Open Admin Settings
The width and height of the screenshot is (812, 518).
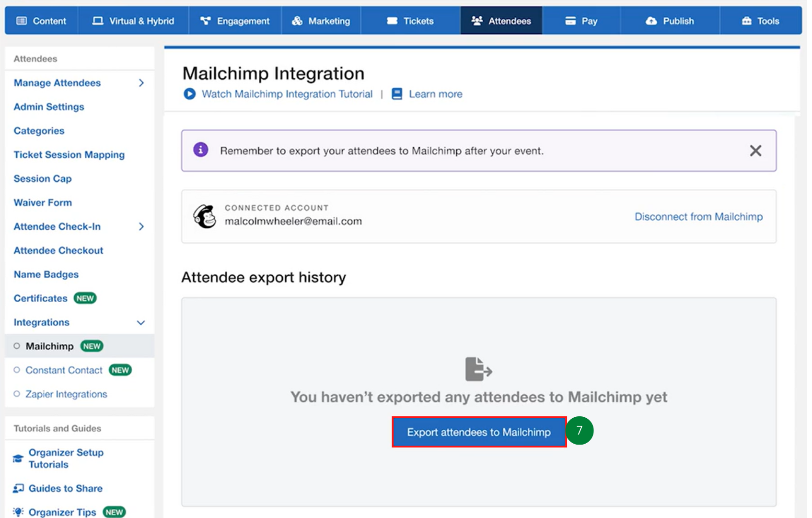(x=49, y=107)
